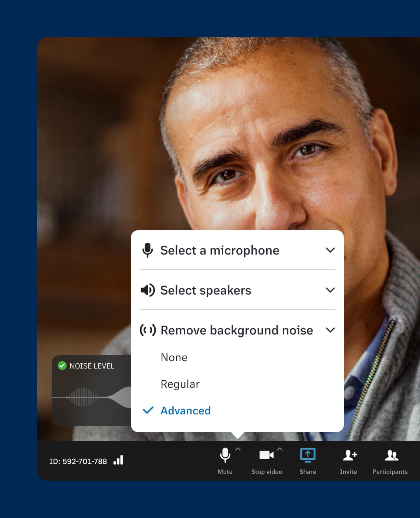Image resolution: width=420 pixels, height=518 pixels.
Task: Collapse the Remove background noise section
Action: pyautogui.click(x=331, y=330)
